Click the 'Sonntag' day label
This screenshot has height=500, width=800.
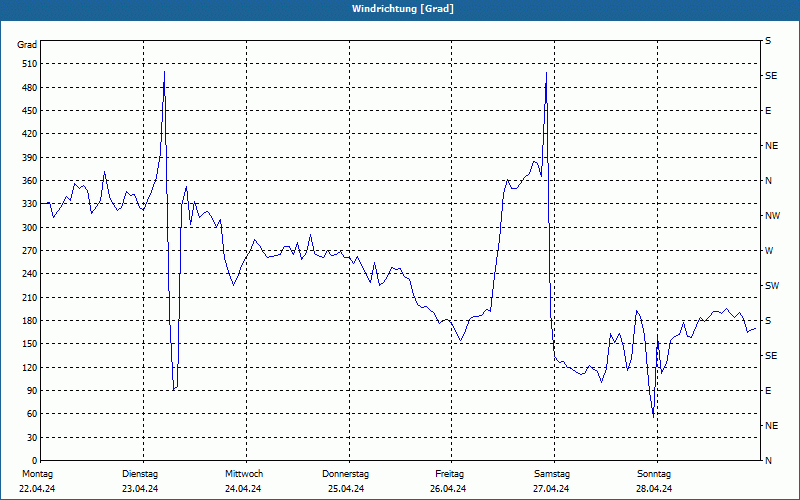[654, 474]
